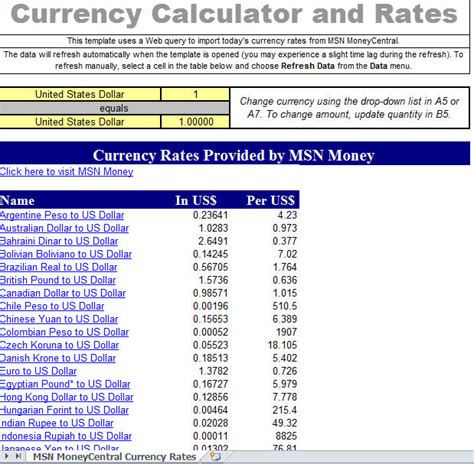
Task: Select the Per US$ value 0.973
Action: coord(285,228)
